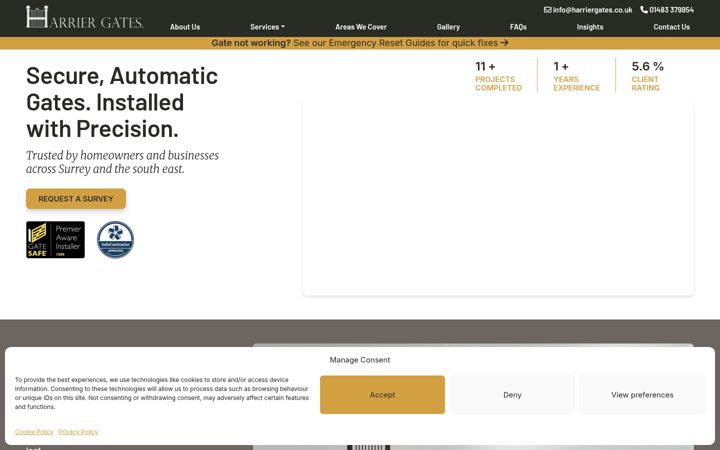Click the arrow icon after 'quick fixes'
The height and width of the screenshot is (450, 720).
pyautogui.click(x=505, y=43)
